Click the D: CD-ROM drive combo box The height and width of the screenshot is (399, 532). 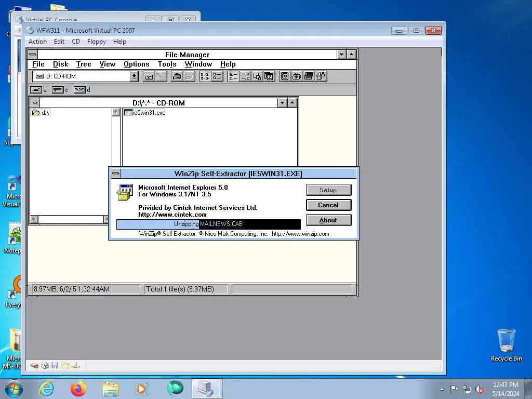(x=86, y=76)
